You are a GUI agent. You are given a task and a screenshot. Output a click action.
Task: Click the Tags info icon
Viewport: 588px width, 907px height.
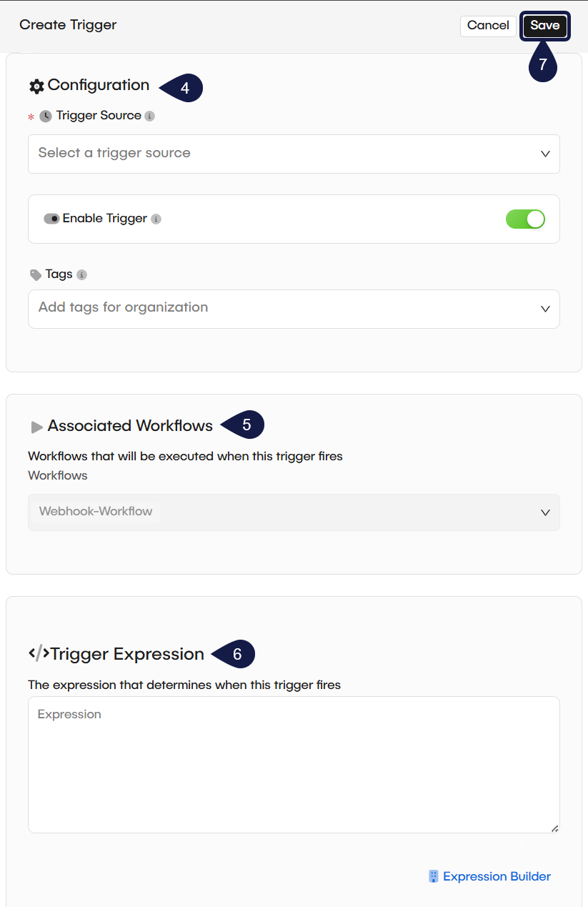click(81, 274)
